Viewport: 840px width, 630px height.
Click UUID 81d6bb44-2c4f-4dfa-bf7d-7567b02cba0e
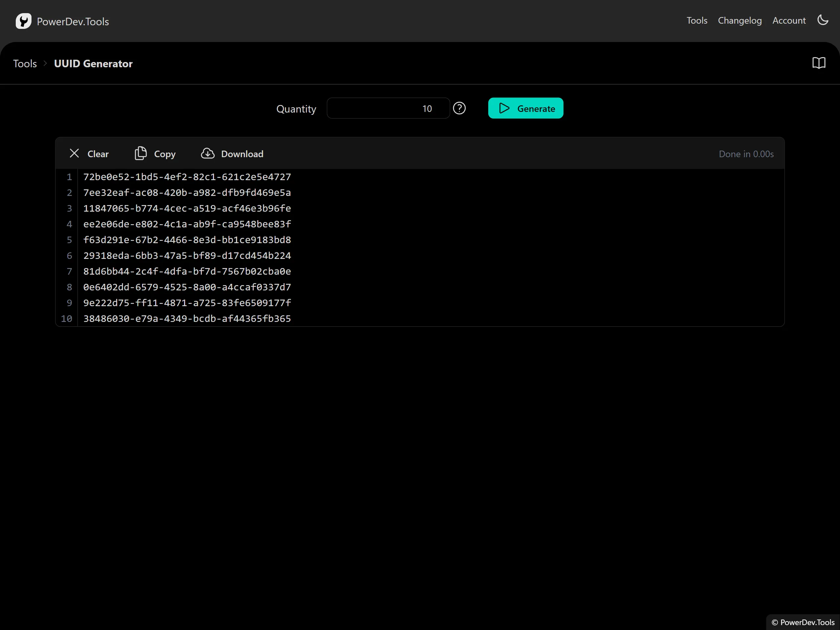(187, 271)
